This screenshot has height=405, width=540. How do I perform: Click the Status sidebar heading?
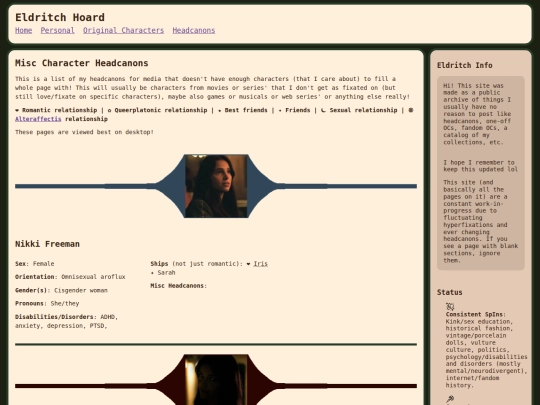point(449,292)
